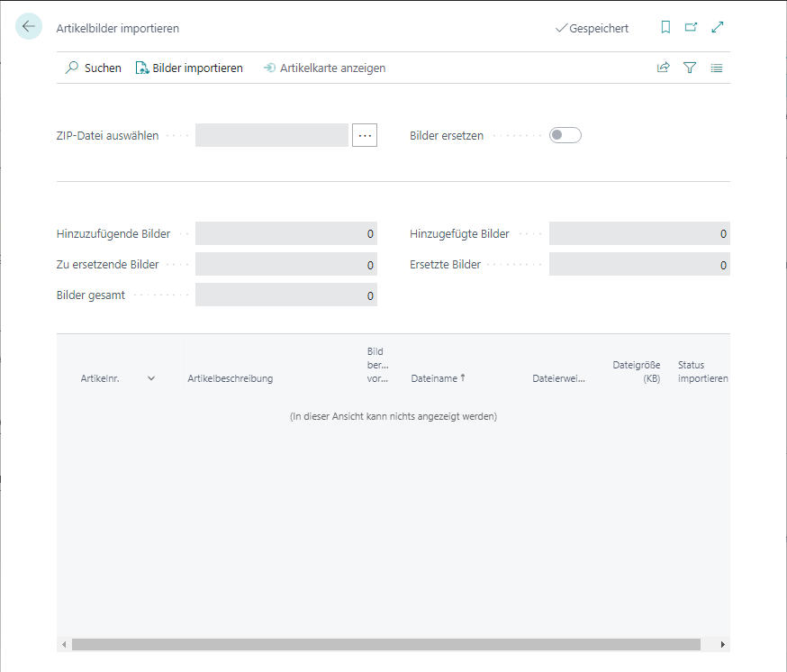Click the Dateiname column header
Screen dimensions: 787x672
tap(439, 378)
